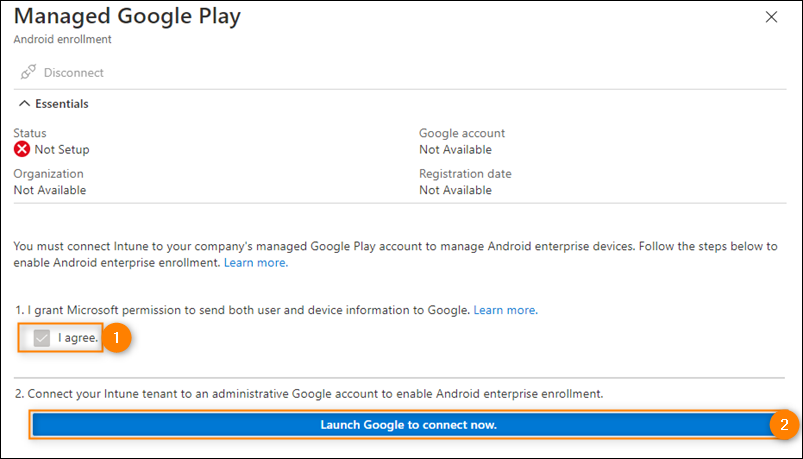Collapse the Essentials section chevron
Viewport: 803px width, 459px height.
click(x=24, y=104)
